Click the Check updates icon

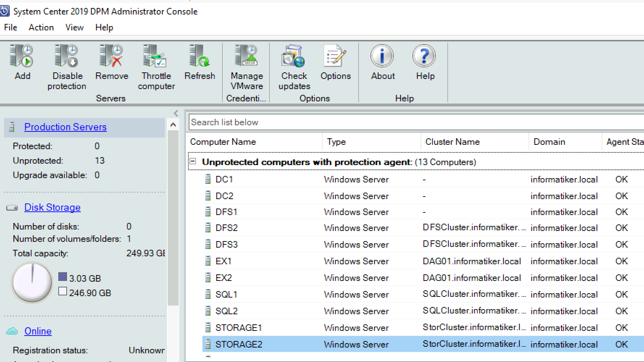coord(294,56)
